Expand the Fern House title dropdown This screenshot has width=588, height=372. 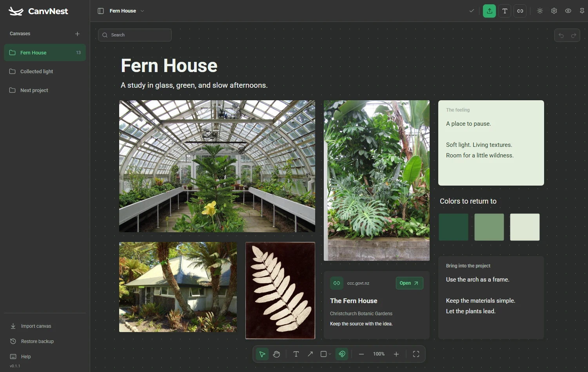(142, 11)
